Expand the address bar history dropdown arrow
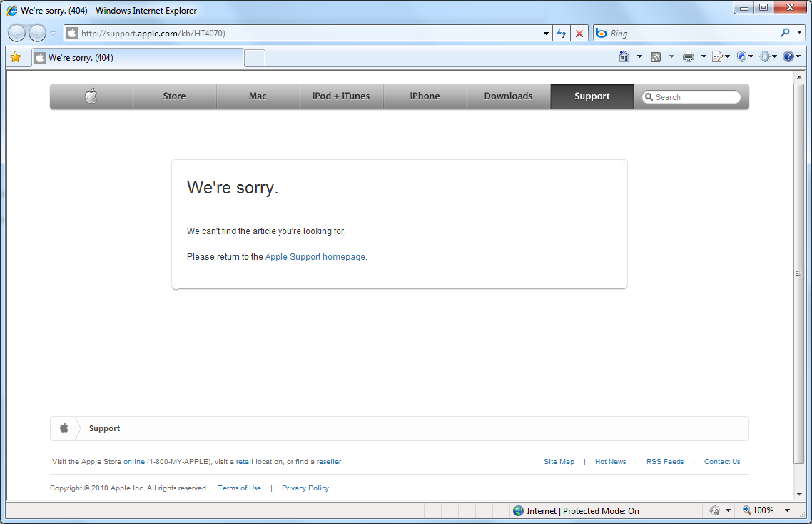Screen dimensions: 812x524 point(546,34)
